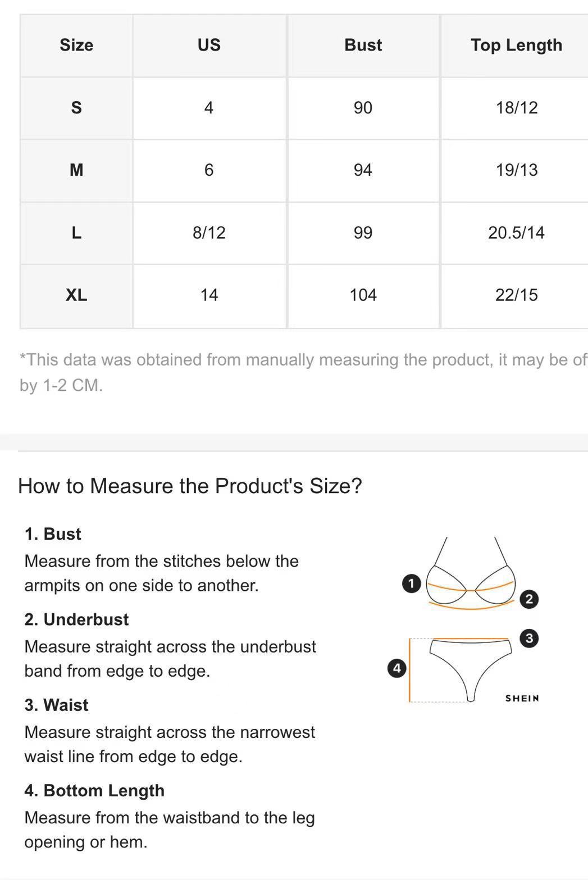Click the "1. Bust" instruction heading
588x880 pixels.
pos(53,534)
